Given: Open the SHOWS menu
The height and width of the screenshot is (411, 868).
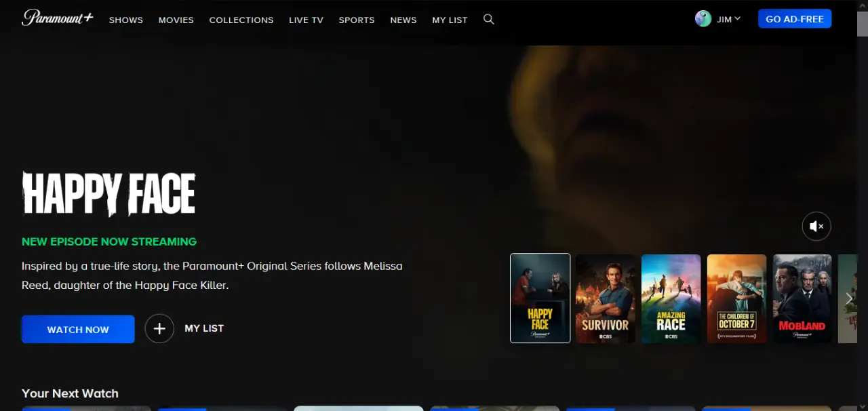Looking at the screenshot, I should 126,20.
